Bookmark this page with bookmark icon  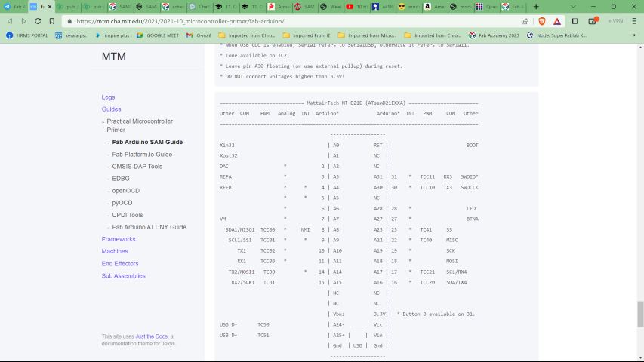(52, 21)
